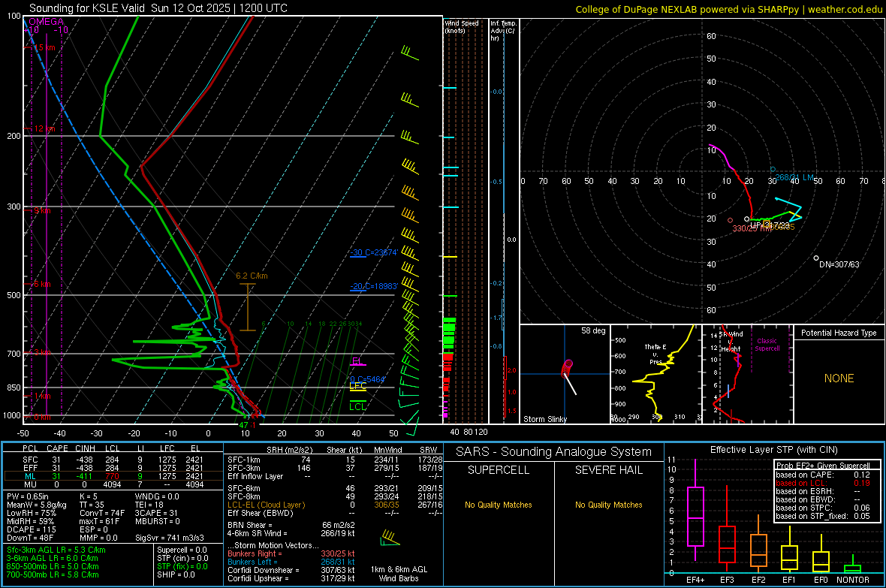Click the 288/31 LM marker circle on the hodograph
The height and width of the screenshot is (588, 886).
773,170
